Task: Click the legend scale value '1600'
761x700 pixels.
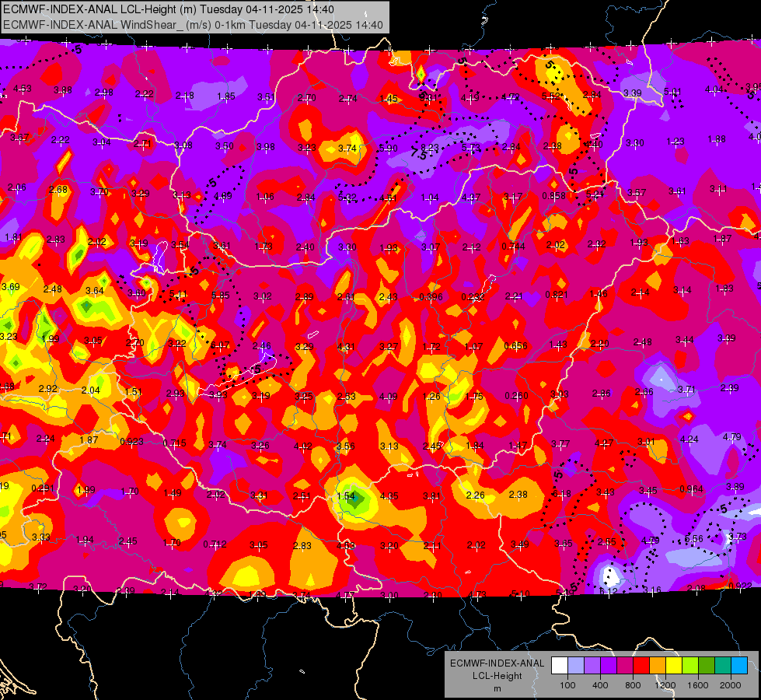Action: (698, 685)
